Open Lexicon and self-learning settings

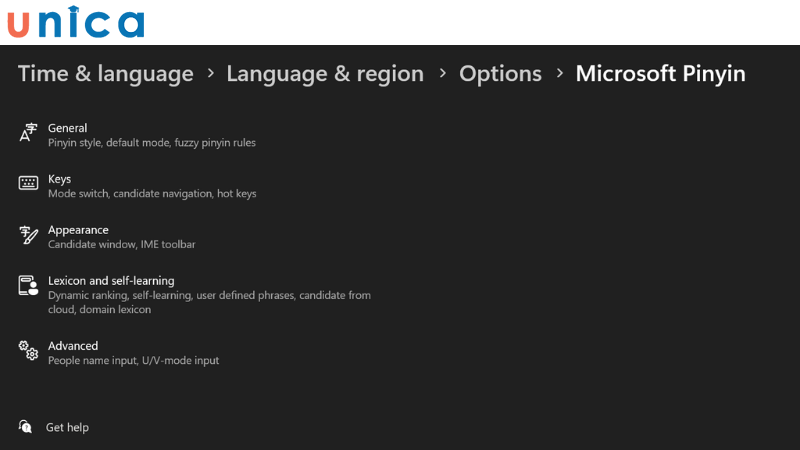click(111, 281)
